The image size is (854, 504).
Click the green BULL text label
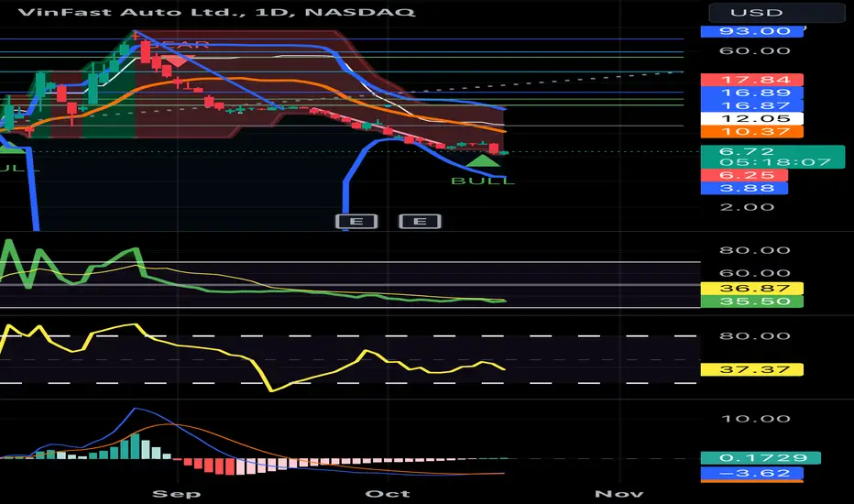click(x=483, y=181)
